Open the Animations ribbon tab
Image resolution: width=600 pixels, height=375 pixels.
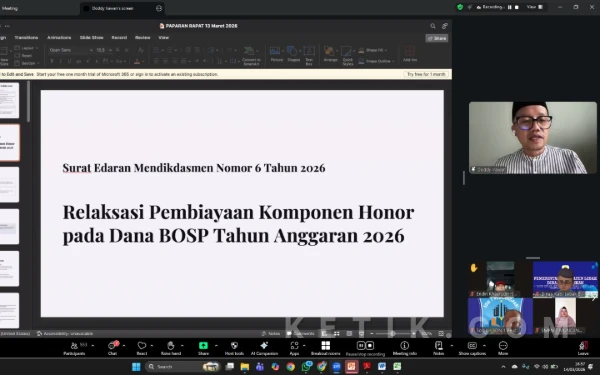pos(59,38)
